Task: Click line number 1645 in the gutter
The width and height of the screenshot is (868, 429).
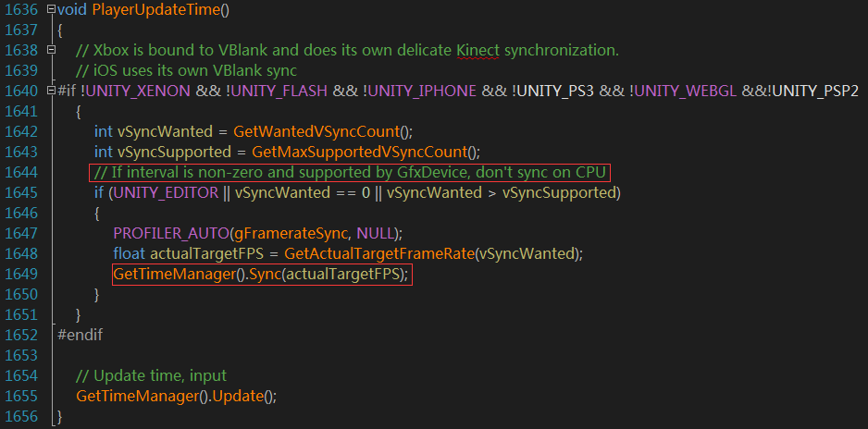Action: 20,193
